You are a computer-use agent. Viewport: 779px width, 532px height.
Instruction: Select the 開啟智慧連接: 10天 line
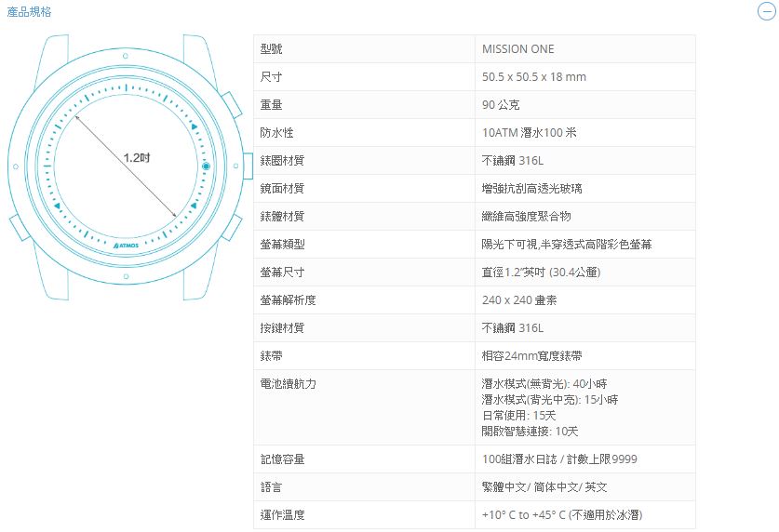[x=531, y=431]
